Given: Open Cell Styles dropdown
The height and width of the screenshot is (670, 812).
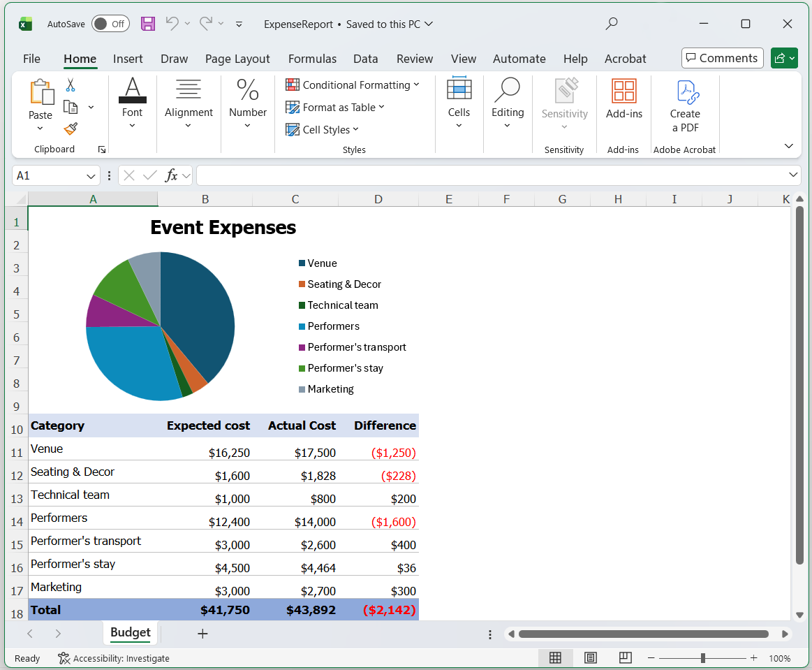Looking at the screenshot, I should click(322, 129).
